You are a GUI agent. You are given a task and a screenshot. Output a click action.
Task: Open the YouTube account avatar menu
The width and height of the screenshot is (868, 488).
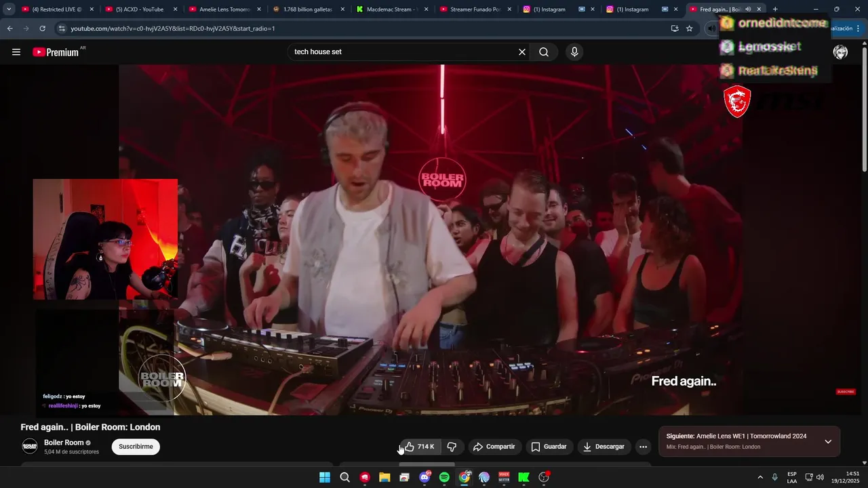click(840, 52)
